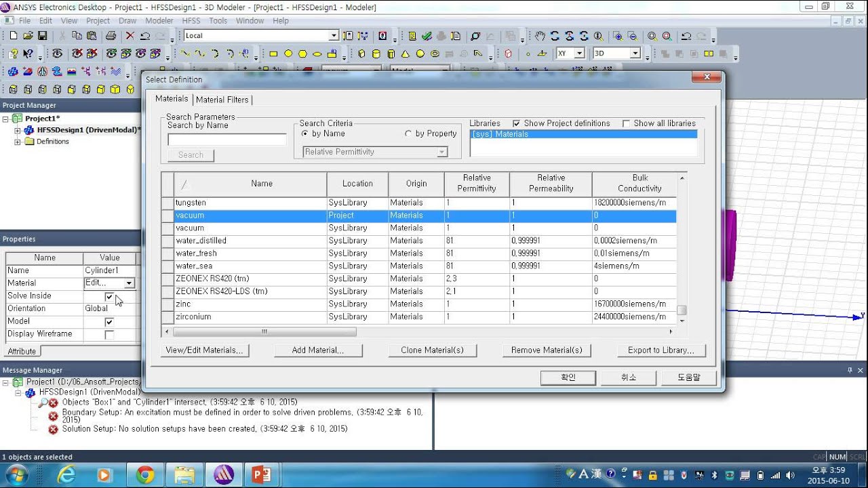Open Internet Explorer from the taskbar
This screenshot has height=488, width=868.
tap(66, 474)
